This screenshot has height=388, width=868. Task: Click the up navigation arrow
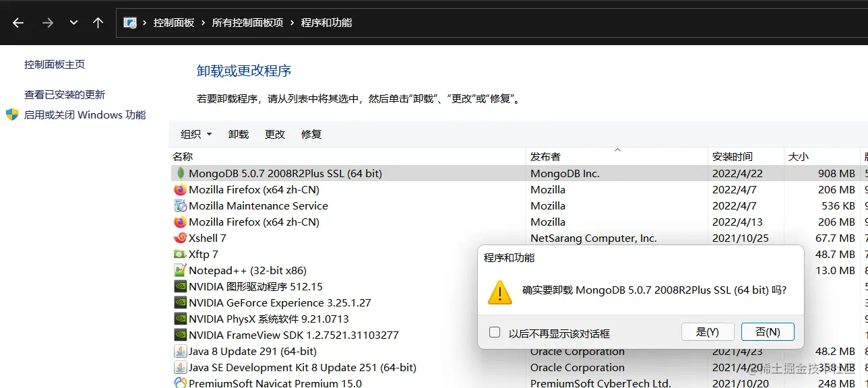click(x=98, y=22)
